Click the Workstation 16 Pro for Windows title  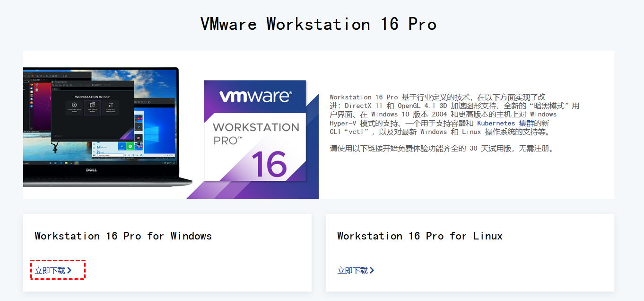tap(123, 236)
